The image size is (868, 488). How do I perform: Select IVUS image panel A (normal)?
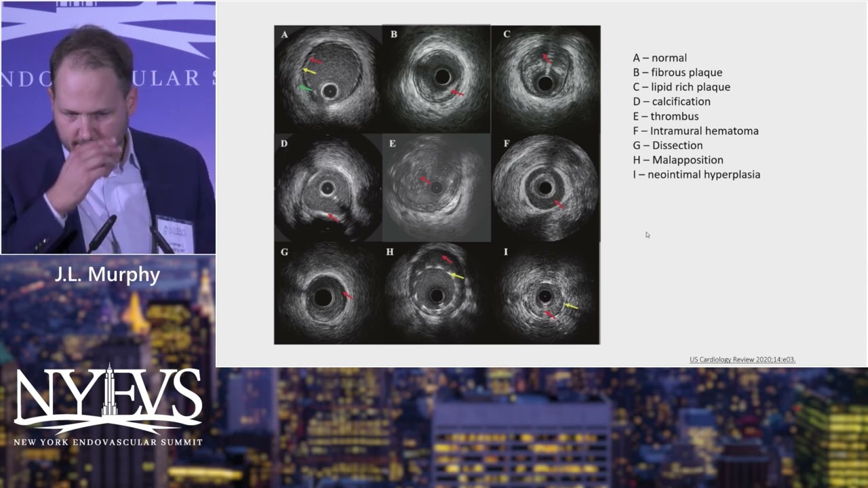click(328, 79)
